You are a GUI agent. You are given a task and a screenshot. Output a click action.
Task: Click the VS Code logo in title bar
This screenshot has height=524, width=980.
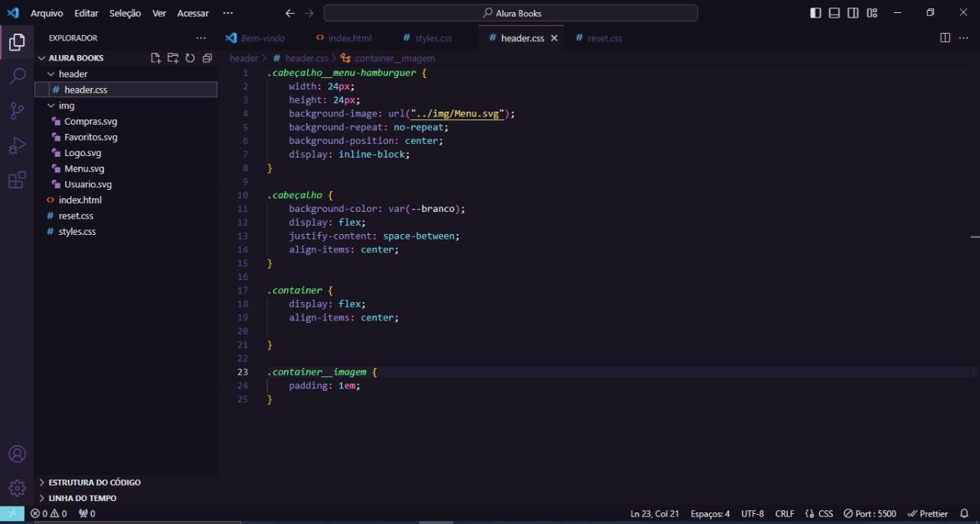click(13, 13)
